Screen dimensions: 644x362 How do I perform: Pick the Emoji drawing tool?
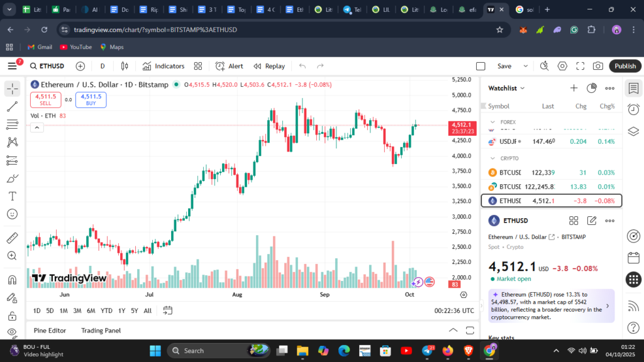pyautogui.click(x=11, y=214)
